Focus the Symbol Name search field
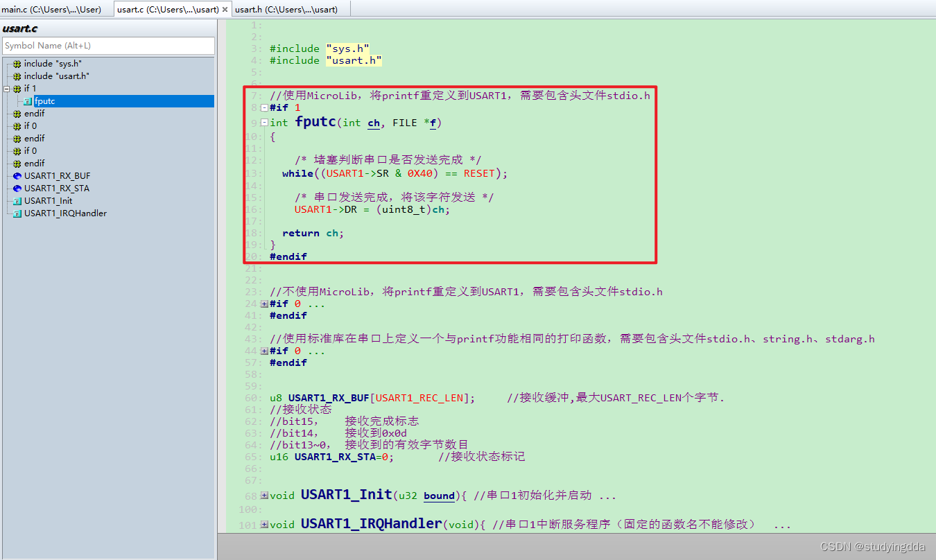The height and width of the screenshot is (560, 936). pyautogui.click(x=109, y=46)
